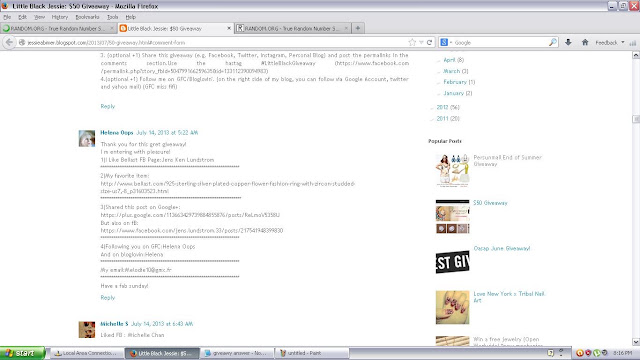This screenshot has height=360, width=640.
Task: Switch to untitled - Paint taskbar item
Action: (312, 353)
